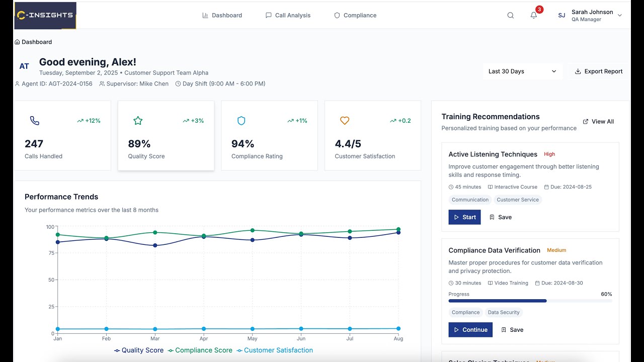Click the book icon beside Interactive Course
644x362 pixels.
tap(490, 187)
